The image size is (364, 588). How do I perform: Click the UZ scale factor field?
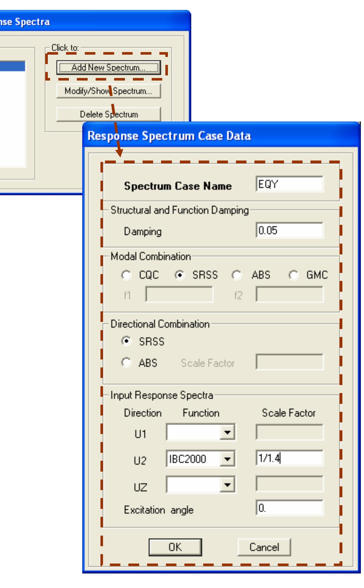(289, 484)
